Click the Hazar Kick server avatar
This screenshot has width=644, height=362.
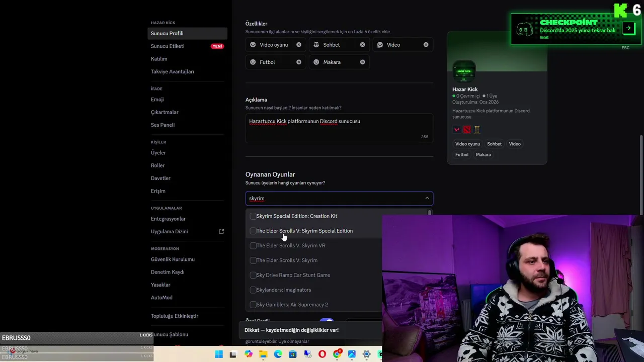(464, 71)
